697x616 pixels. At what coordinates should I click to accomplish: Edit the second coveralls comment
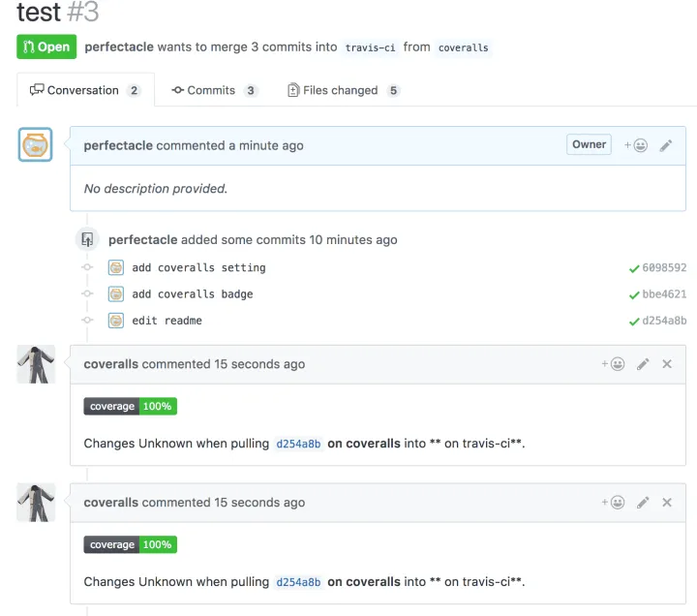pos(643,503)
